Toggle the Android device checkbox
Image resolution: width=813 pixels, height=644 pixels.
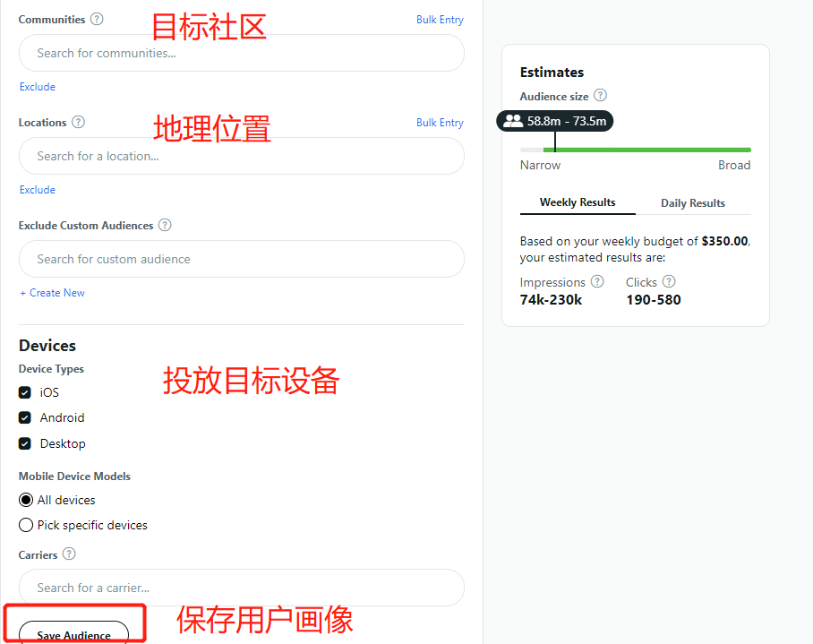point(25,417)
